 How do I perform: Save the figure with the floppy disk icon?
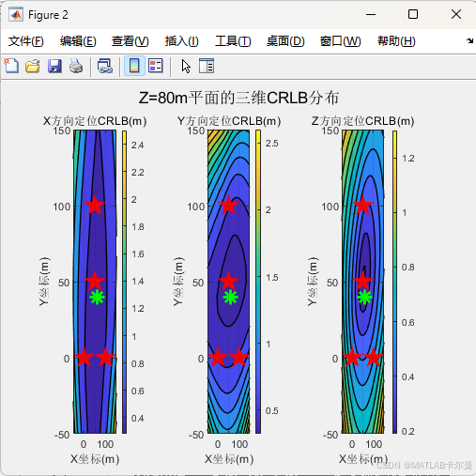[54, 66]
